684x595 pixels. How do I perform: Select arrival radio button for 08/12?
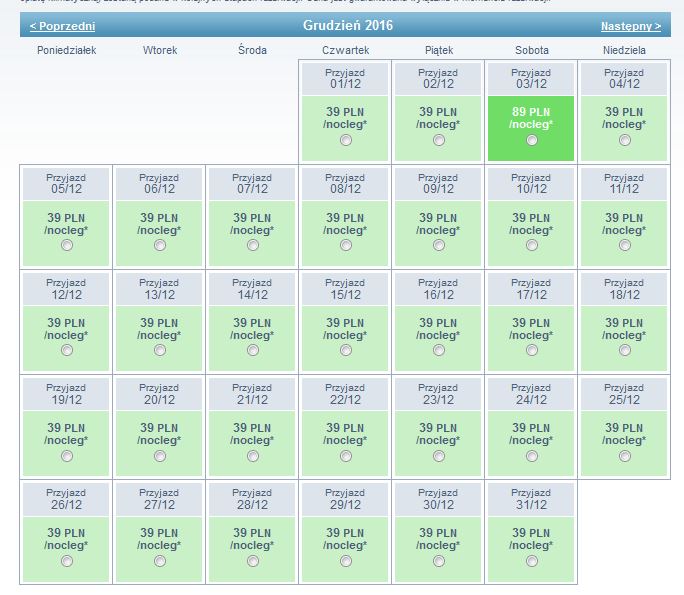[x=346, y=245]
